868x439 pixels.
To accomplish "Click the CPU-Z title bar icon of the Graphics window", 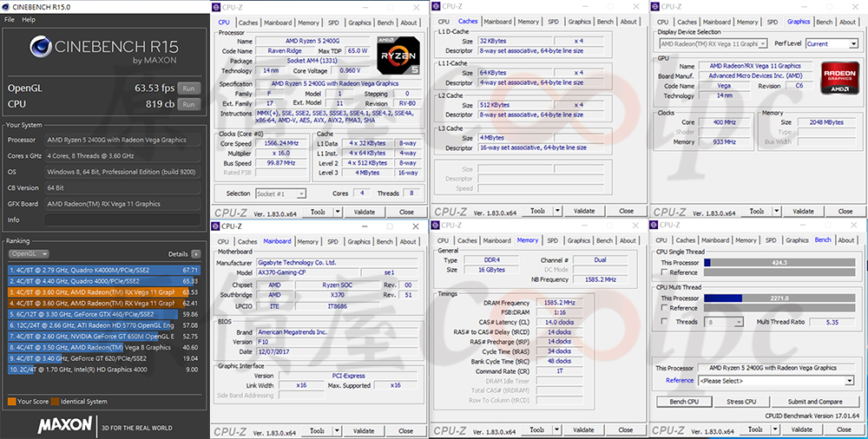I will [x=654, y=6].
